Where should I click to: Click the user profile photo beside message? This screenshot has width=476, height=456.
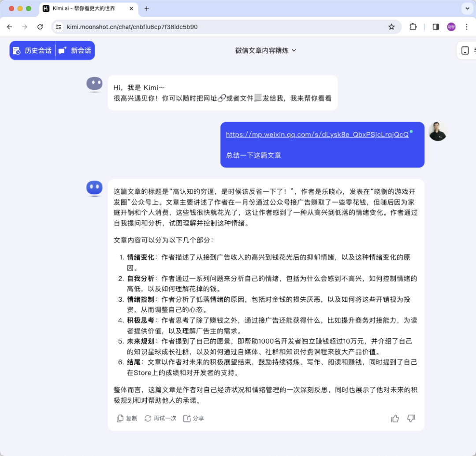pos(438,131)
